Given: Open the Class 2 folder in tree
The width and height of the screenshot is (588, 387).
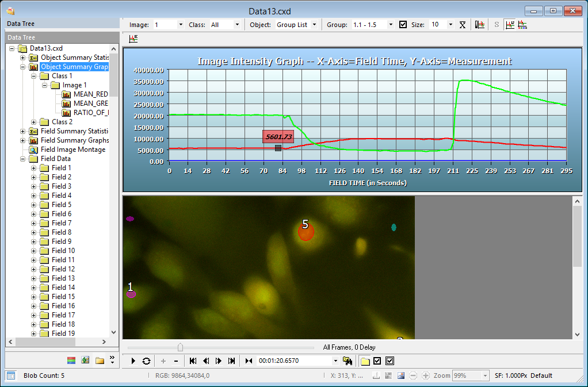Looking at the screenshot, I should click(x=62, y=122).
